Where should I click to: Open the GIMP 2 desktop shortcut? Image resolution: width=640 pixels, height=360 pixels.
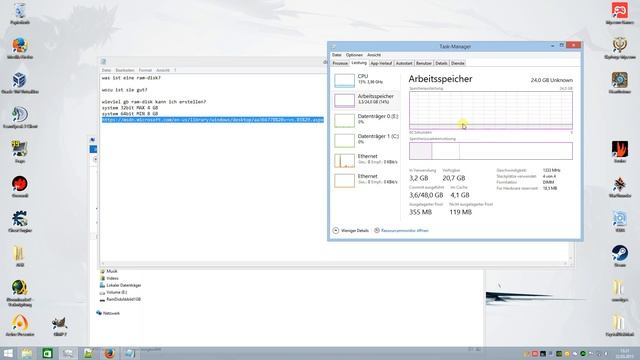(60, 326)
